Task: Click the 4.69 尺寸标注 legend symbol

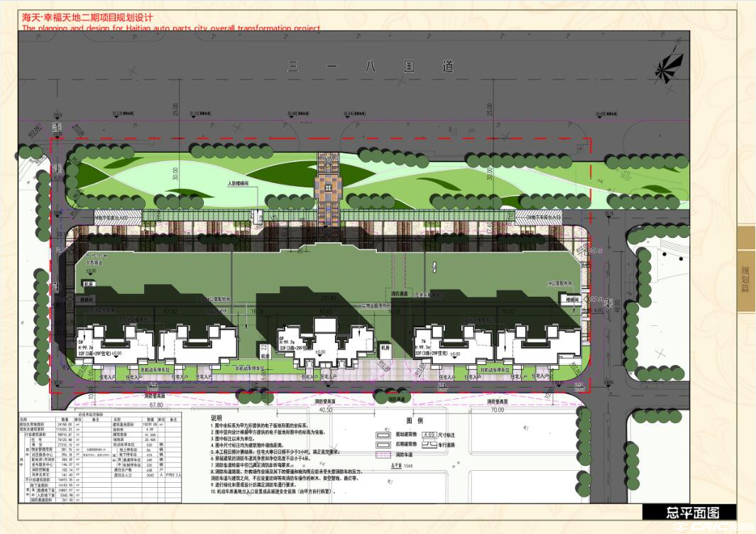Action: coord(429,435)
